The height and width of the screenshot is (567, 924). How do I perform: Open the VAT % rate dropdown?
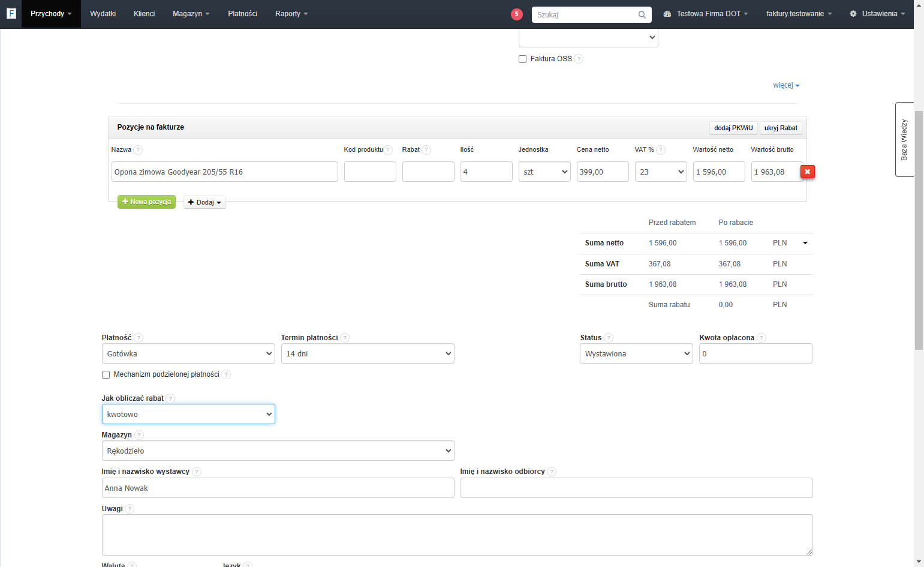tap(661, 172)
